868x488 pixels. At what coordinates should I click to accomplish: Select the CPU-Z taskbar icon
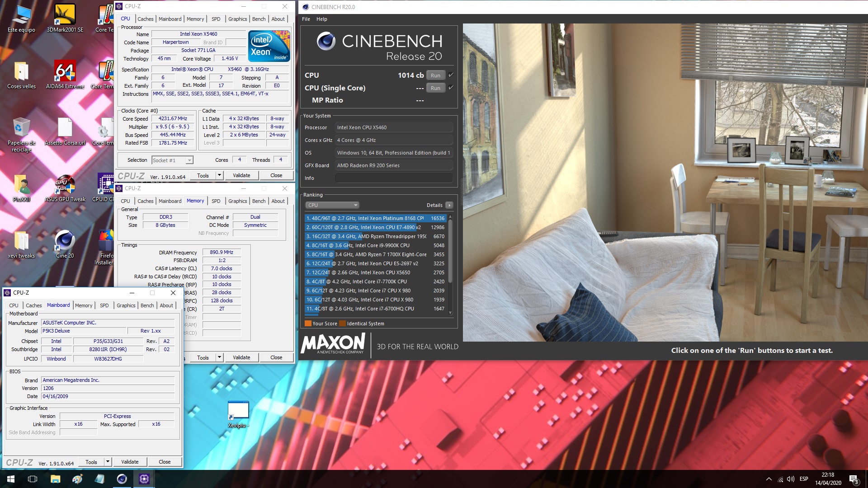click(x=144, y=479)
